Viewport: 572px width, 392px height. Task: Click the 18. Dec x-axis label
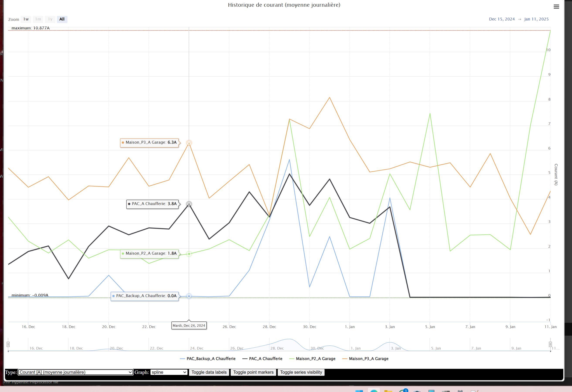coord(68,327)
